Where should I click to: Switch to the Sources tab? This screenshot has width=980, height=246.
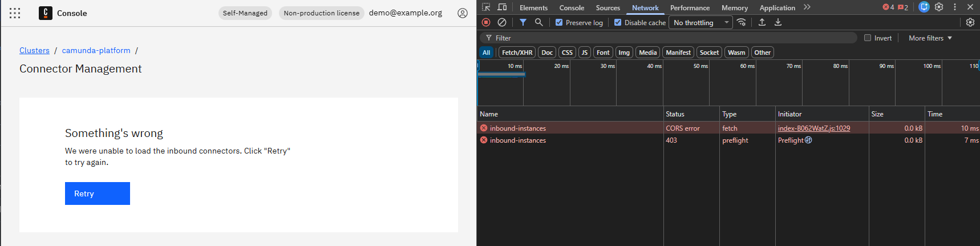[608, 8]
